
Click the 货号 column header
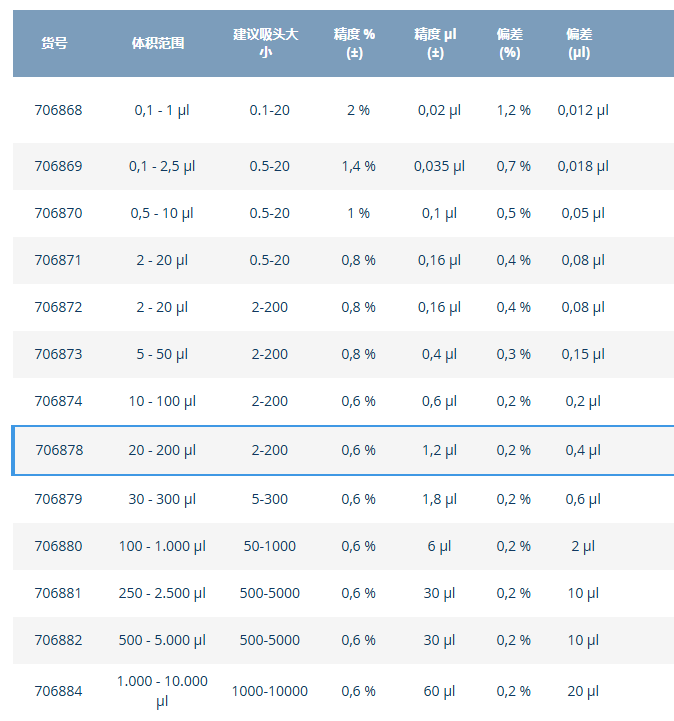[x=54, y=43]
